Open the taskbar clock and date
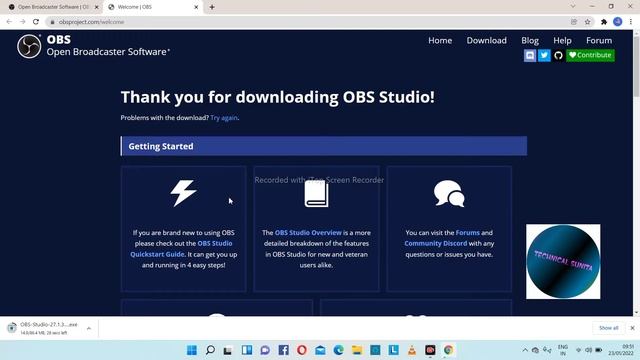 [621, 350]
